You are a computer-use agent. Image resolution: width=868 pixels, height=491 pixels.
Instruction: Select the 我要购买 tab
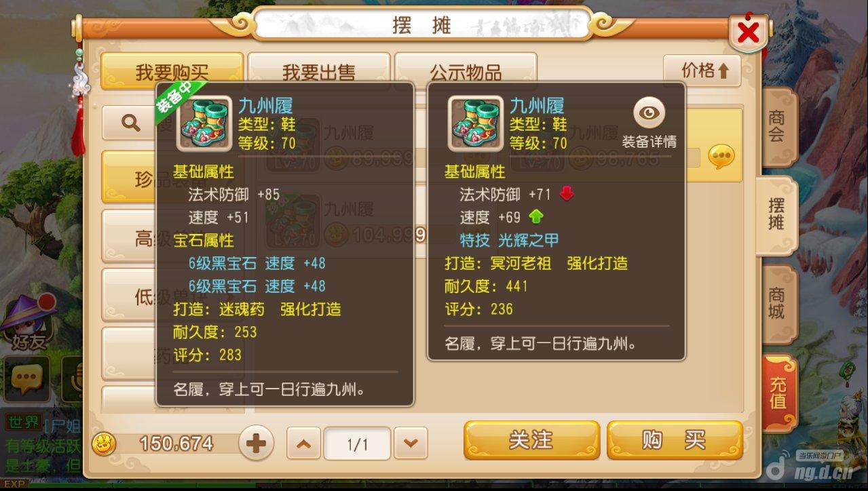coord(172,71)
